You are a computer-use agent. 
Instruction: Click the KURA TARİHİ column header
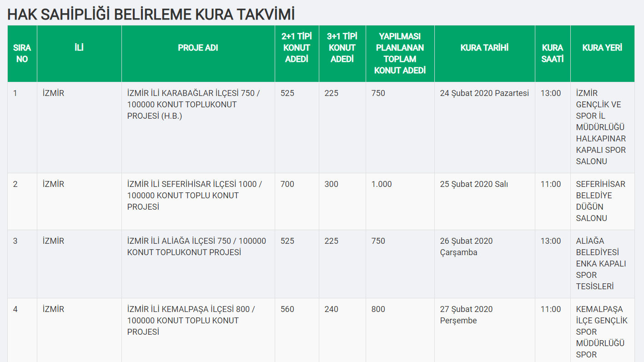484,54
